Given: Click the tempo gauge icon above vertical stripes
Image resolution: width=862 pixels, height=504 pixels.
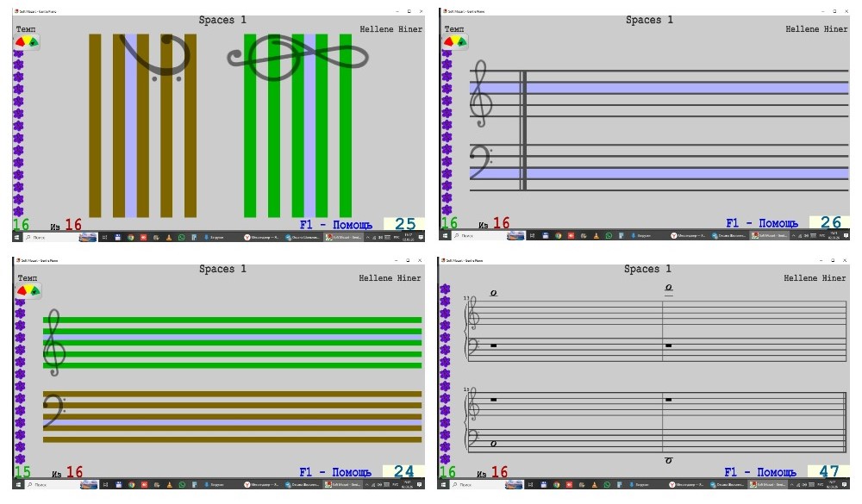Looking at the screenshot, I should [27, 41].
